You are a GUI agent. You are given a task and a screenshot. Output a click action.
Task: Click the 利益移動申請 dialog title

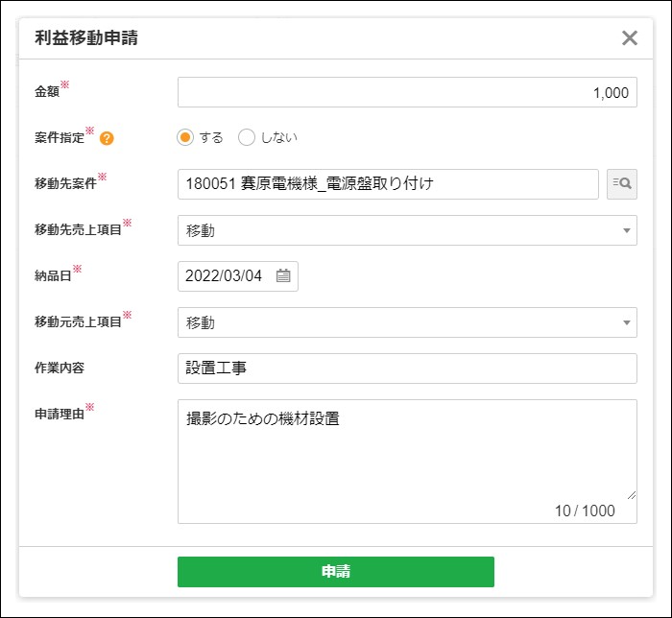coord(85,38)
